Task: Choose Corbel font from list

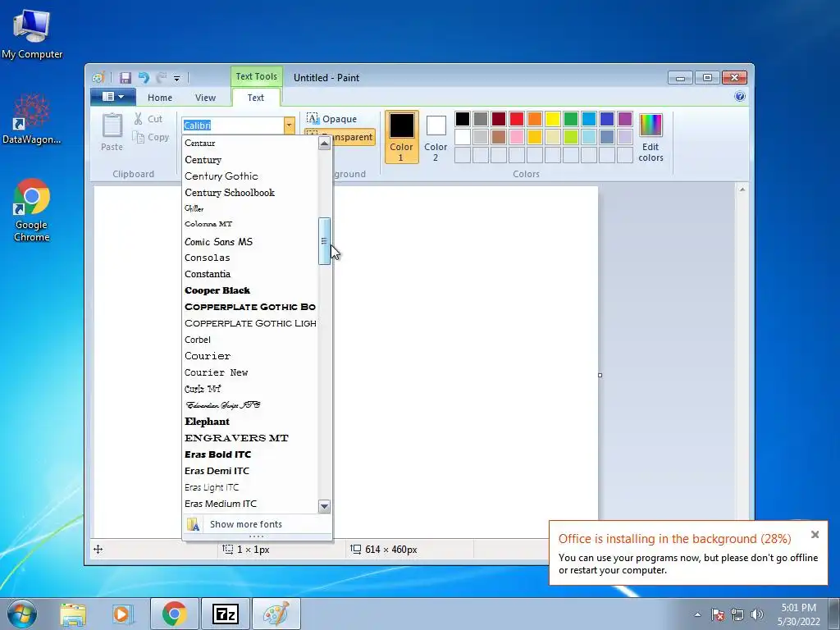Action: click(x=250, y=340)
